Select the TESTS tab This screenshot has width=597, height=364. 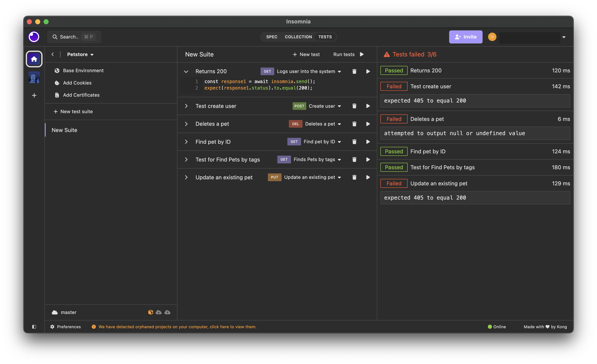[x=325, y=37]
